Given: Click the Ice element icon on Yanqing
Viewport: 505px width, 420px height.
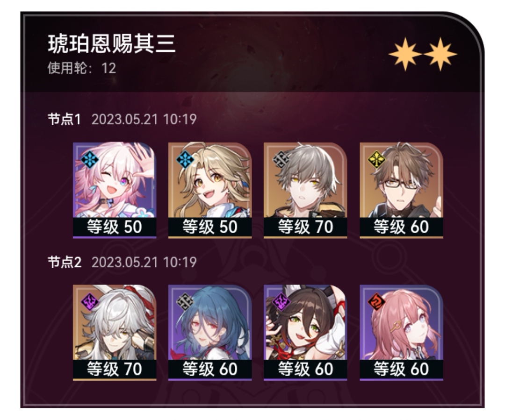Looking at the screenshot, I should click(x=185, y=159).
